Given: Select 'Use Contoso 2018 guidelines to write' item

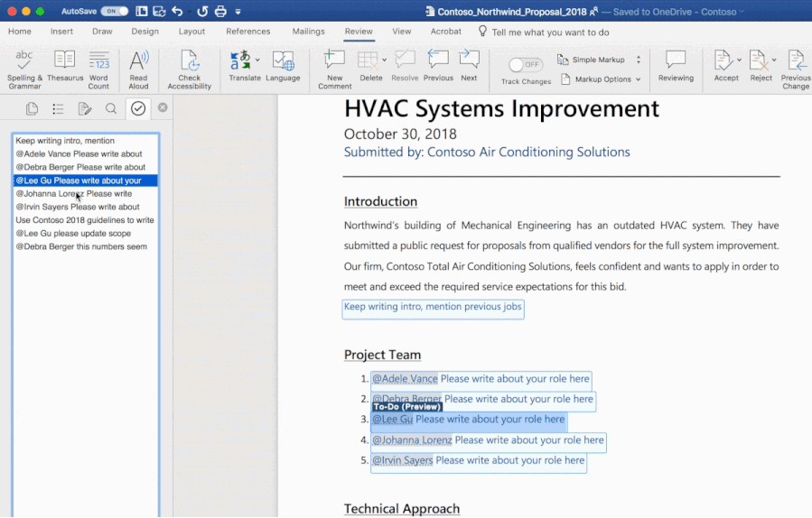Looking at the screenshot, I should click(x=86, y=220).
